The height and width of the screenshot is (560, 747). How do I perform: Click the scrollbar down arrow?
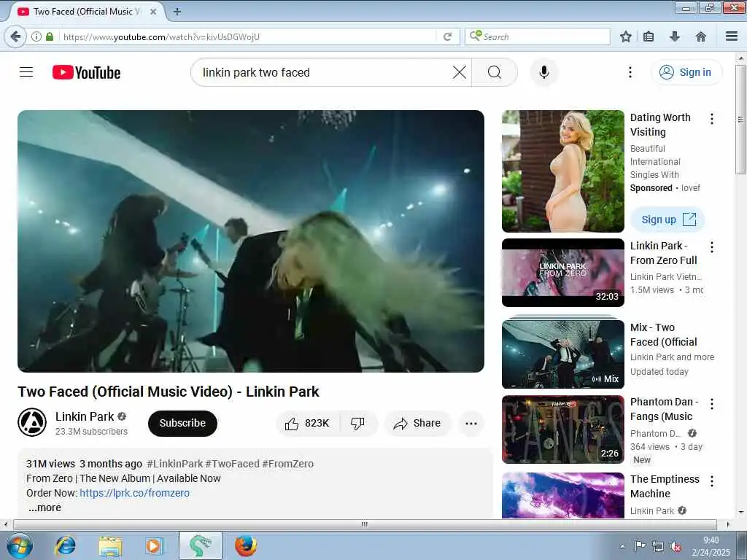point(740,513)
